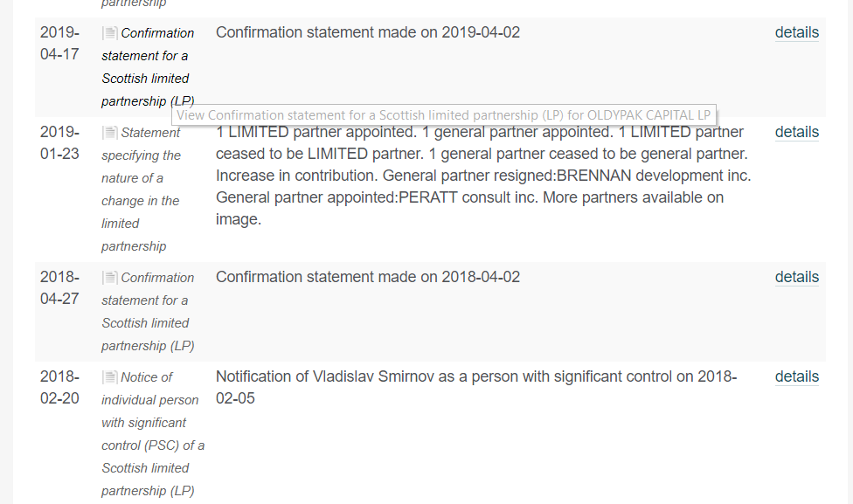Viewport: 853px width, 504px height.
Task: Select the 2019-04-17 filing date cell
Action: (59, 44)
